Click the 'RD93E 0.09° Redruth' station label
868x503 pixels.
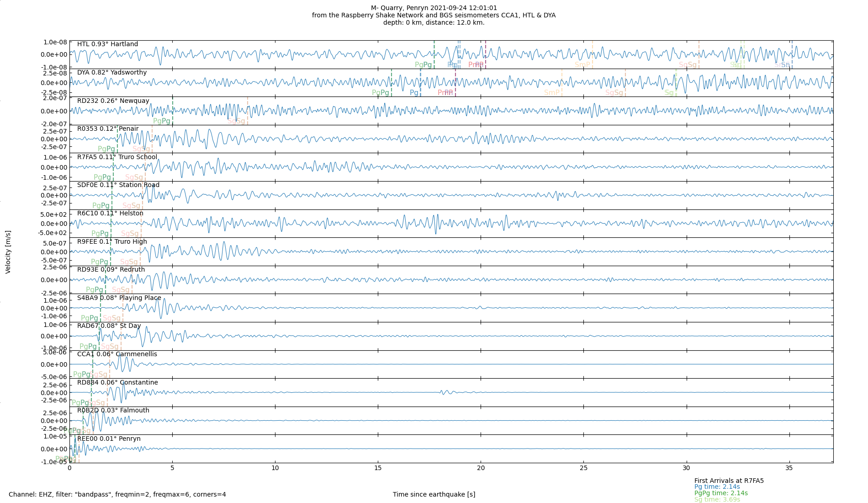[111, 269]
